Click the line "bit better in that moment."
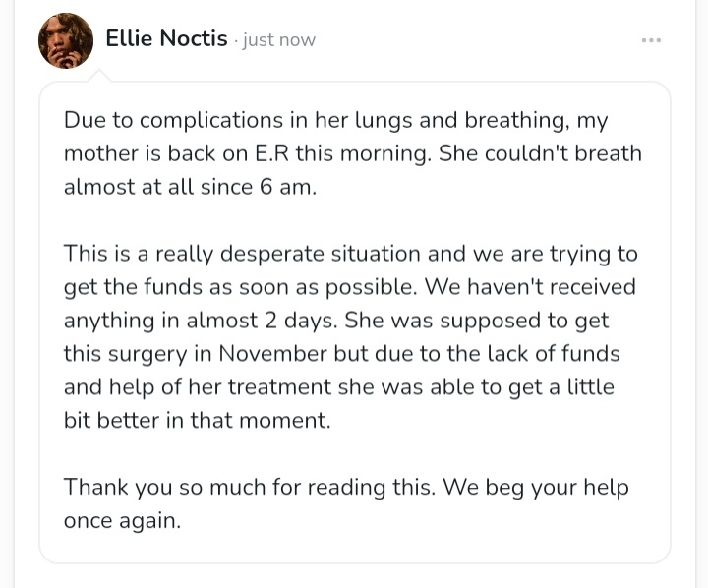Viewport: 708px width, 588px height. point(198,421)
